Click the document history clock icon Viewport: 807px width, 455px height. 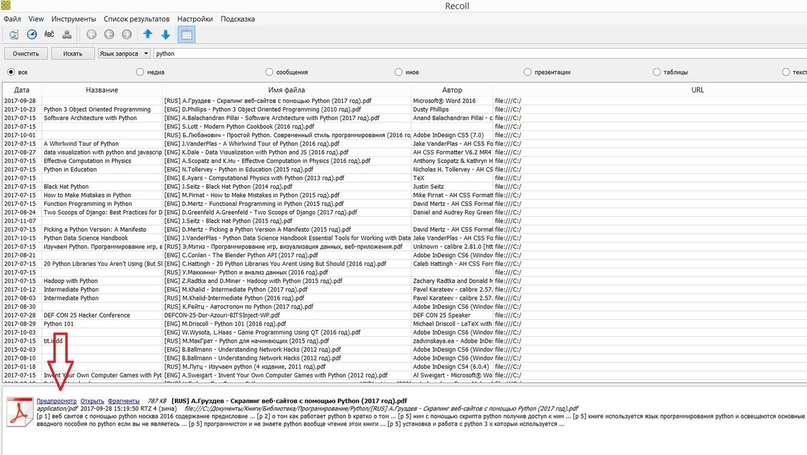(31, 35)
